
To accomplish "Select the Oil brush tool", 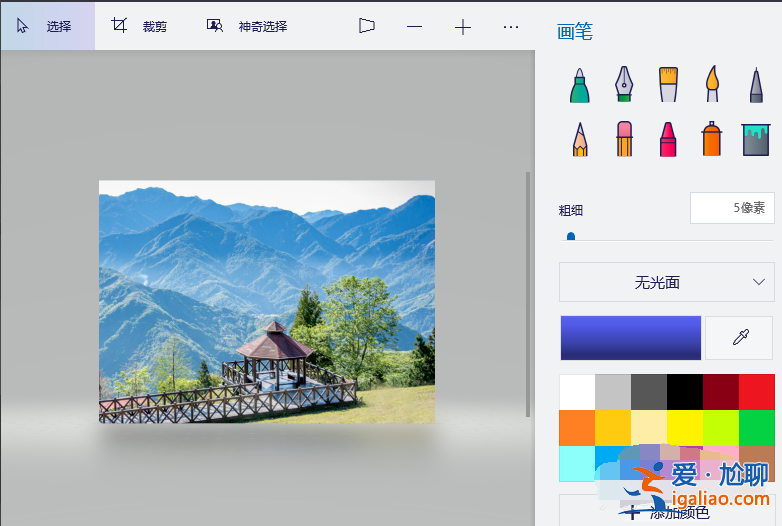I will click(x=668, y=85).
